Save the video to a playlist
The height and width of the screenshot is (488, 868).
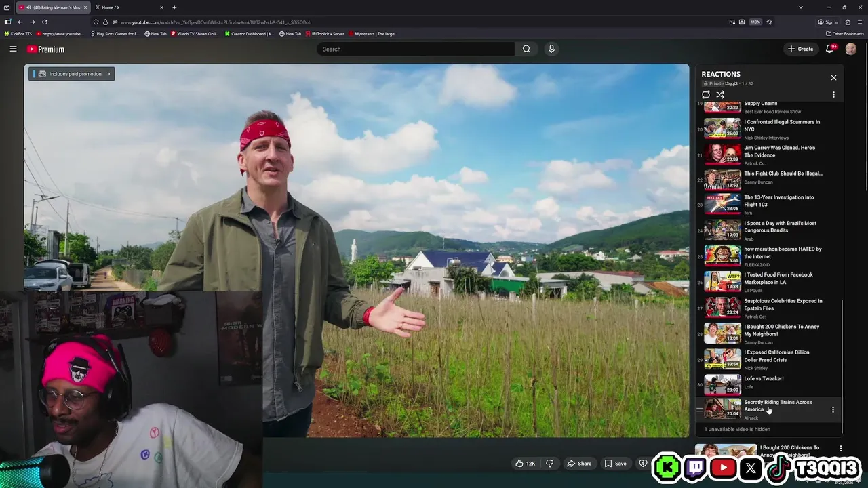[616, 463]
